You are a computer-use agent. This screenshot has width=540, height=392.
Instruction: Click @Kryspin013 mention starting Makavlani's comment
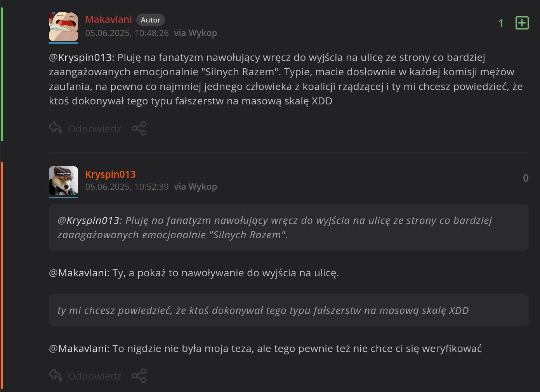81,57
